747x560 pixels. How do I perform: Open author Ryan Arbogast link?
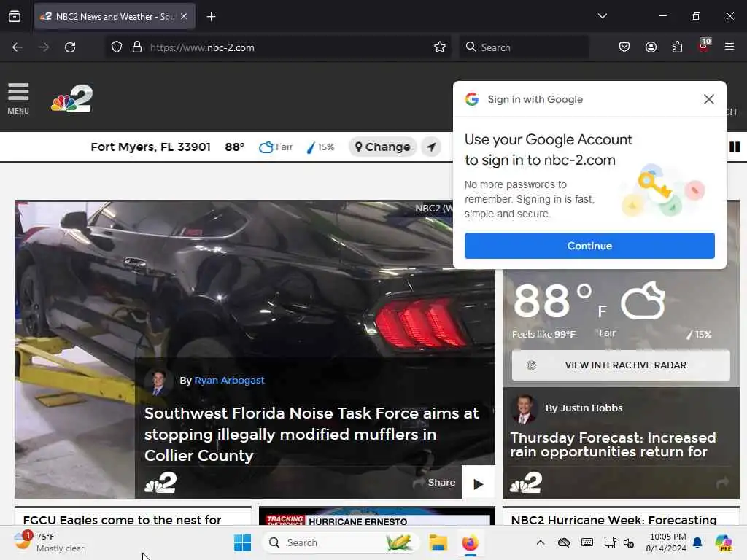(x=229, y=380)
